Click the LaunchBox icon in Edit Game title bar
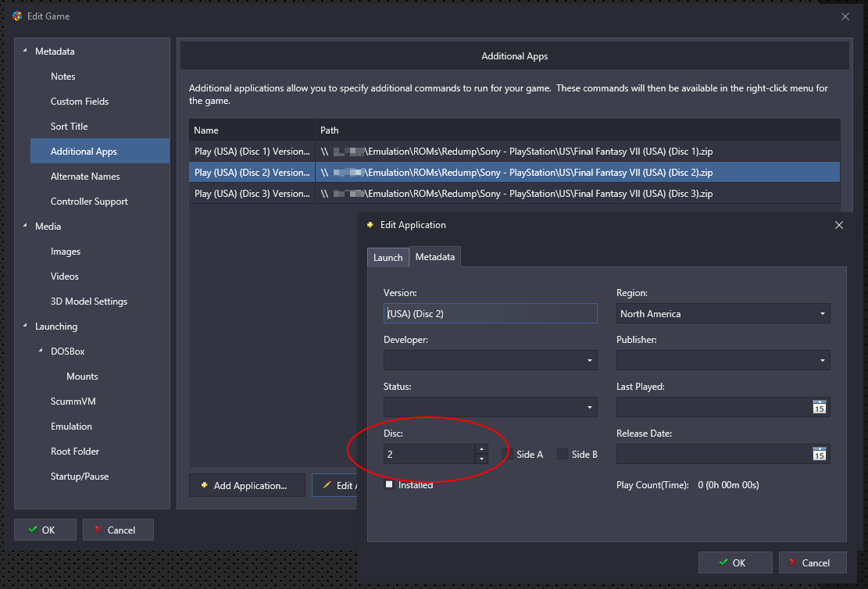This screenshot has height=589, width=868. [17, 16]
